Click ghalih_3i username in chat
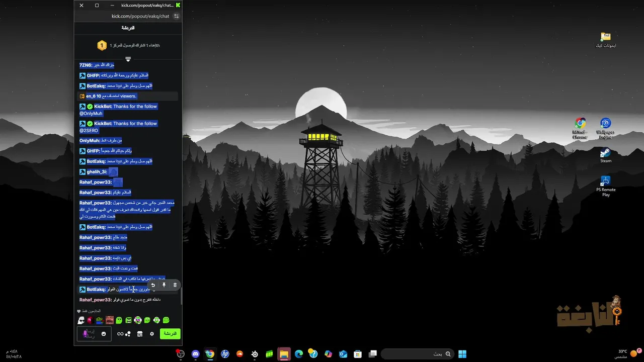The height and width of the screenshot is (362, 644). coord(97,172)
